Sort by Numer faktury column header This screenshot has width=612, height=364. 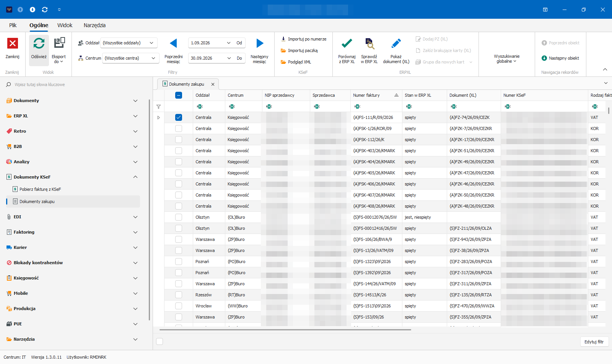click(x=376, y=95)
